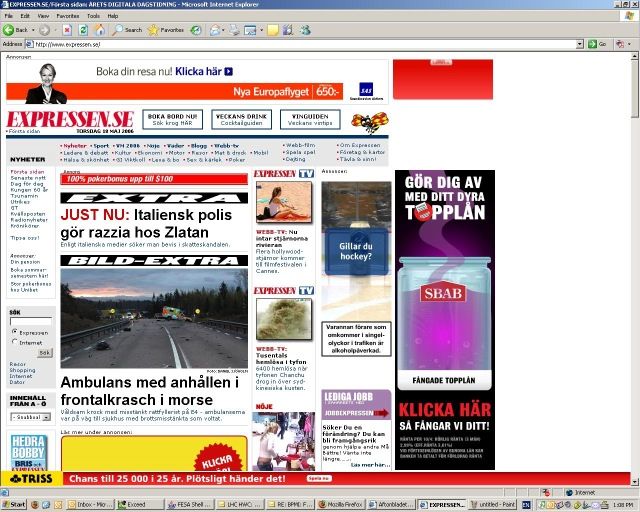Select the Expressen search radio button
Screen dimensions: 640x512
point(14,332)
